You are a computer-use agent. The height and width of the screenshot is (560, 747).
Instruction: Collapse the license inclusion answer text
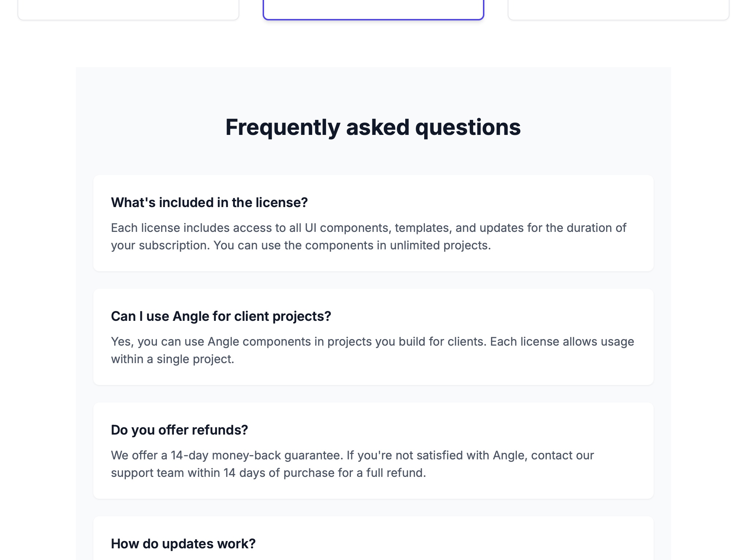pyautogui.click(x=368, y=236)
